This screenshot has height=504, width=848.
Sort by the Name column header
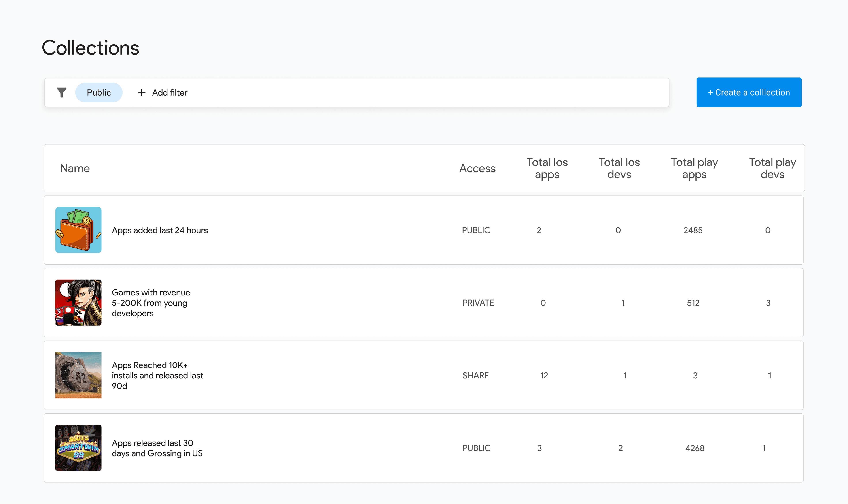tap(75, 168)
